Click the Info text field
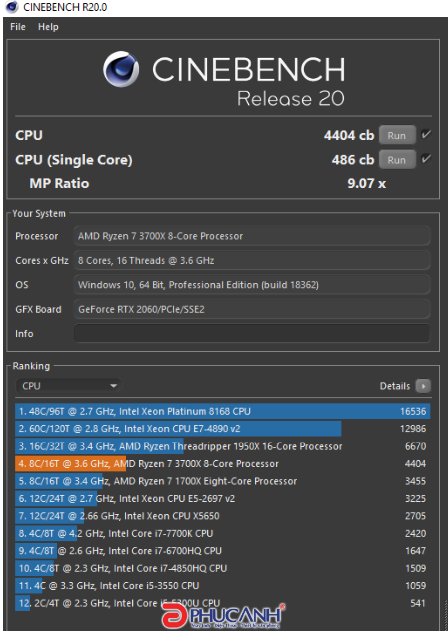This screenshot has height=631, width=448. click(252, 334)
